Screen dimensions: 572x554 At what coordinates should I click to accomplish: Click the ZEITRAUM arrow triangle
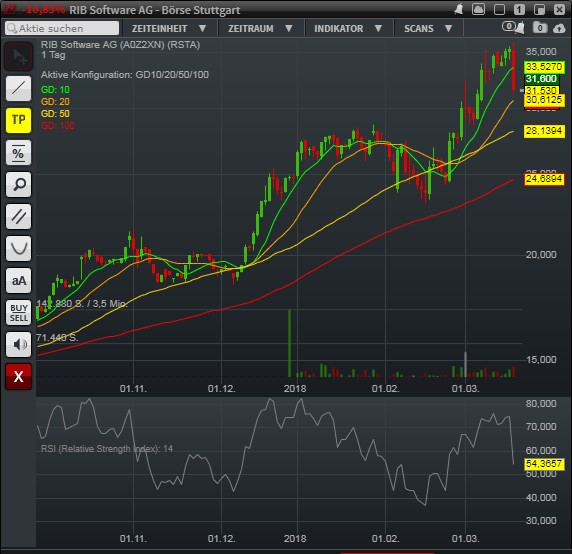coord(289,28)
